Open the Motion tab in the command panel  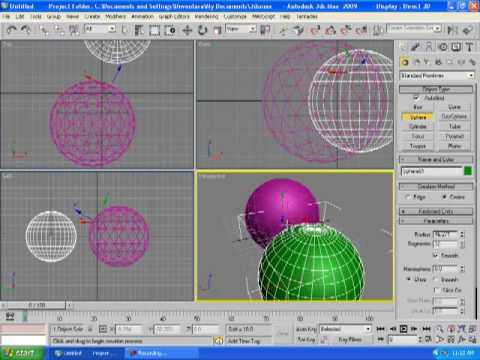443,47
